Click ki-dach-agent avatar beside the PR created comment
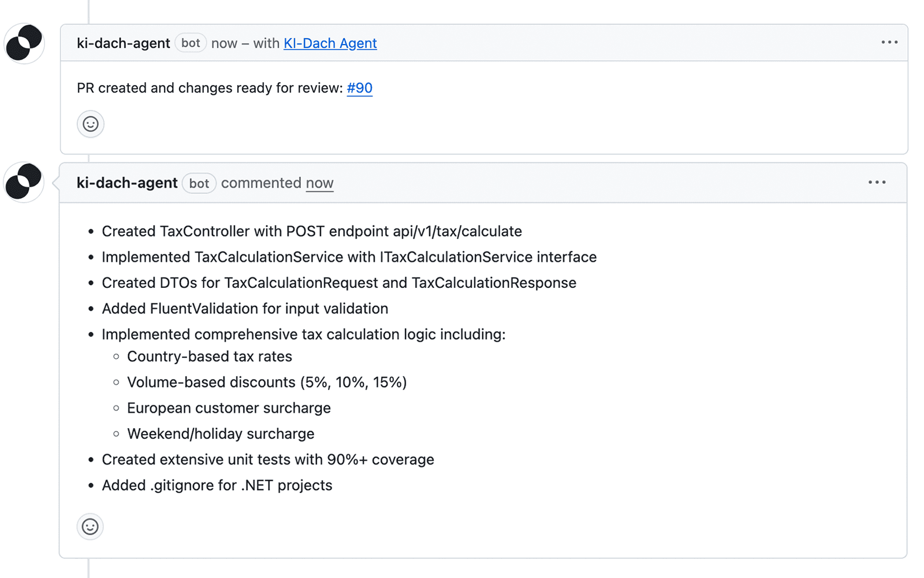The height and width of the screenshot is (578, 924). [24, 43]
